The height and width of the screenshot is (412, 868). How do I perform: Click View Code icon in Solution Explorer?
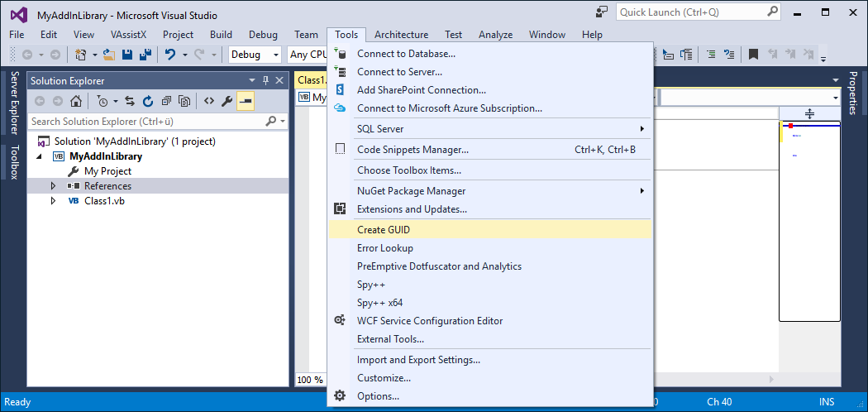point(208,101)
